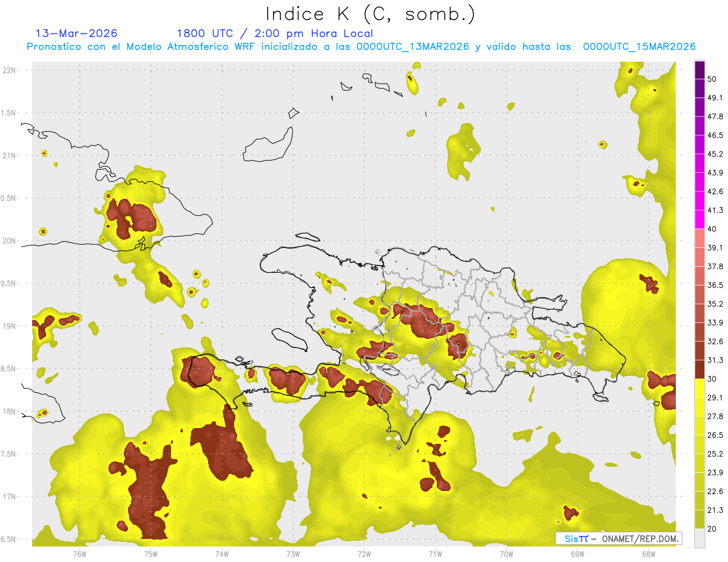This screenshot has width=728, height=562.
Task: Click the '33.9' colorbar value label
Action: (716, 323)
